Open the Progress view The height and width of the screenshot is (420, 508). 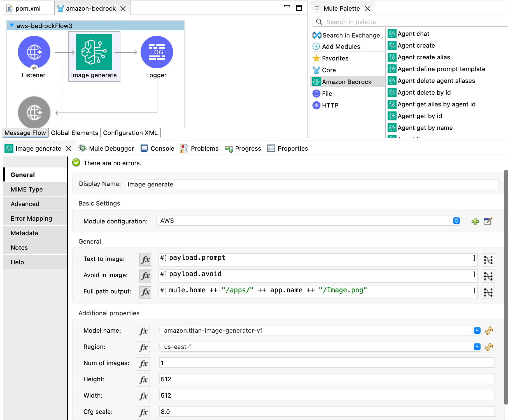coord(243,148)
